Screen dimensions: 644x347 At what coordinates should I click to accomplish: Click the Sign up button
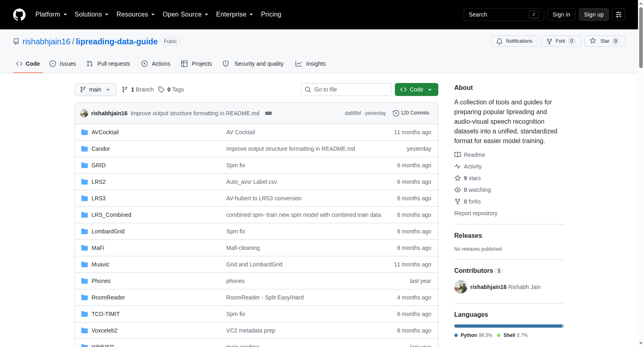click(594, 15)
